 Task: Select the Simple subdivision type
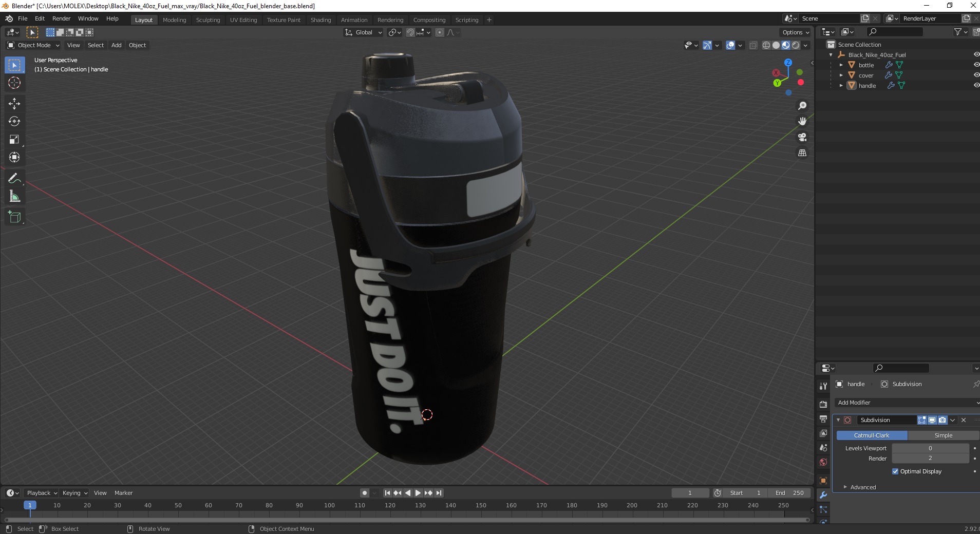pos(944,435)
